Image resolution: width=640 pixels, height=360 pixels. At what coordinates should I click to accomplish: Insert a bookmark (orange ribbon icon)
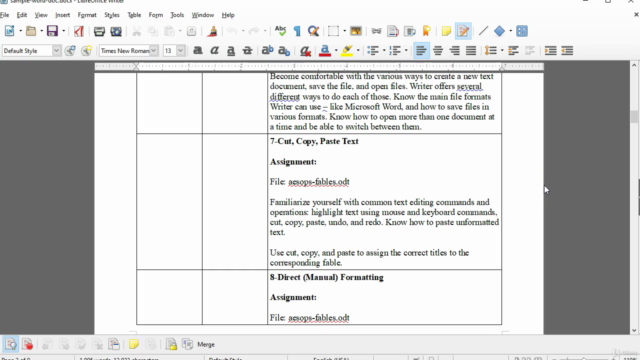[427, 31]
